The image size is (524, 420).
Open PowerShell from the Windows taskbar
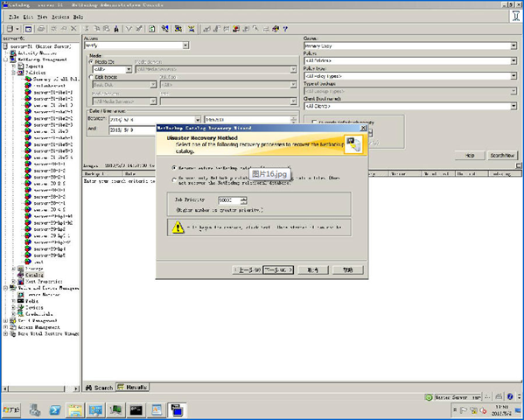click(x=55, y=410)
